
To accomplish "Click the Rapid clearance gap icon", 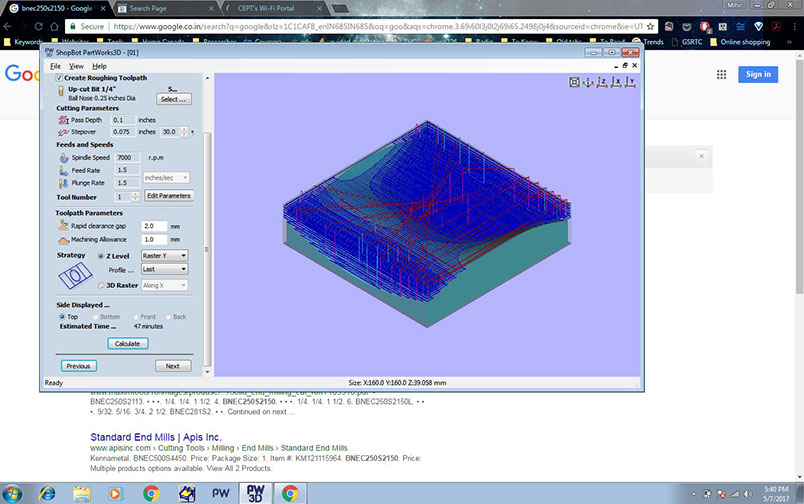I will click(63, 225).
